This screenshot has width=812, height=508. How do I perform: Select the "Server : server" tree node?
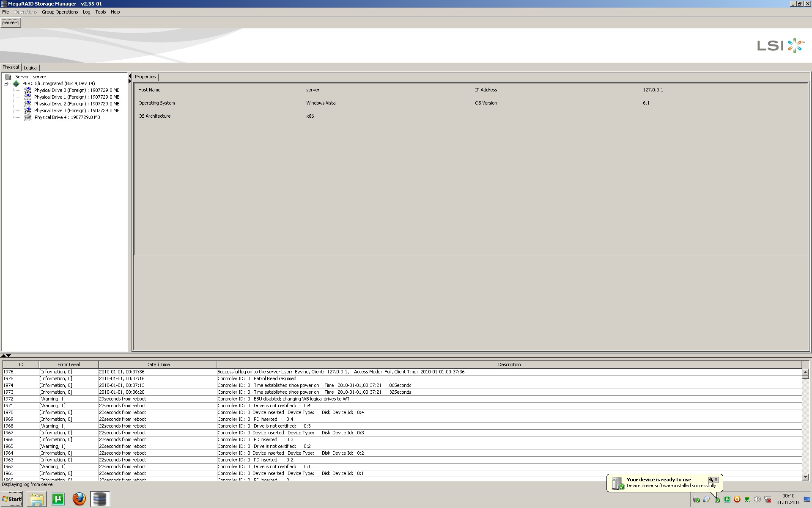[x=31, y=77]
